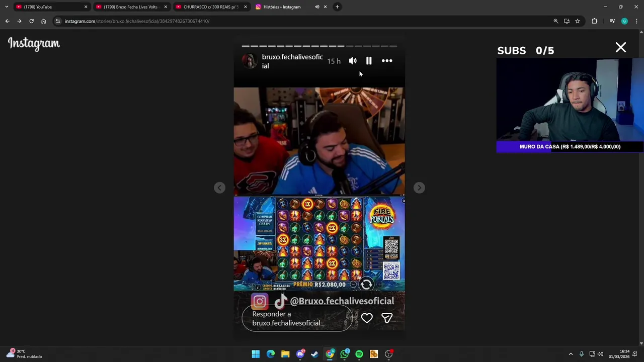Bookmark this page with the star icon
Image resolution: width=644 pixels, height=362 pixels.
[x=578, y=21]
